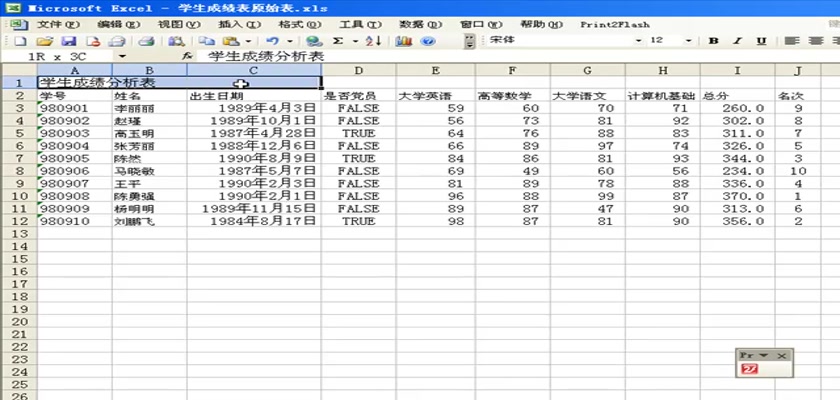Undo the last action with blue arrow

coord(272,41)
